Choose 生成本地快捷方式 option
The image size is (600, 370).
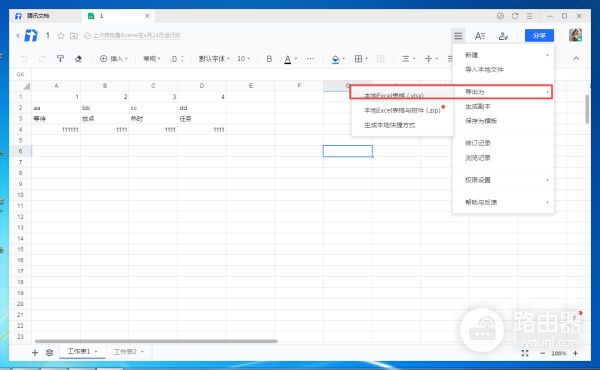(402, 125)
